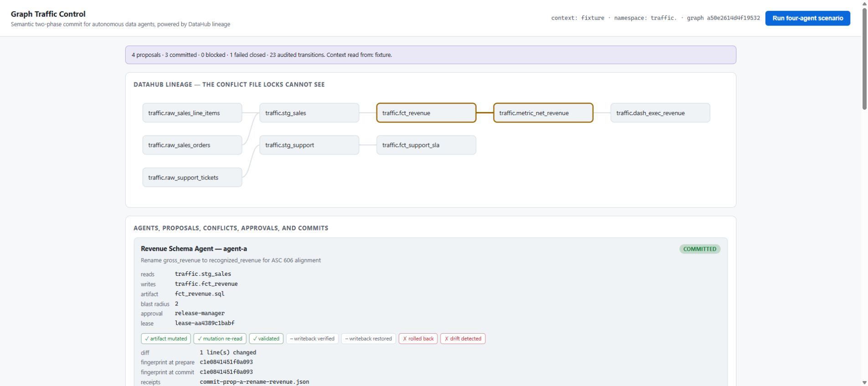Click the approval value release-manager
This screenshot has width=868, height=386.
click(x=200, y=313)
